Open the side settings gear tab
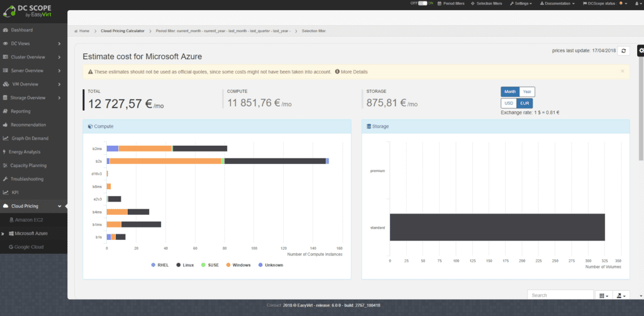The width and height of the screenshot is (644, 316). pyautogui.click(x=641, y=50)
